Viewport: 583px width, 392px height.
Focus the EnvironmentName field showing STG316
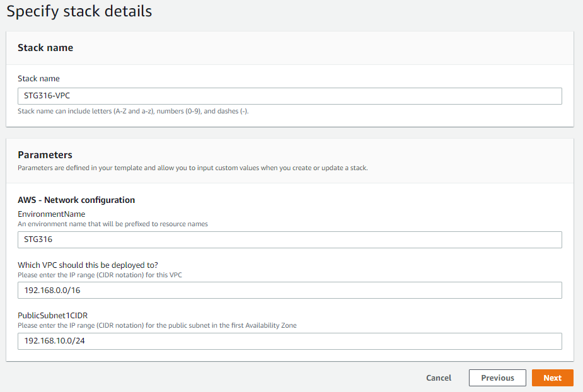click(x=290, y=239)
